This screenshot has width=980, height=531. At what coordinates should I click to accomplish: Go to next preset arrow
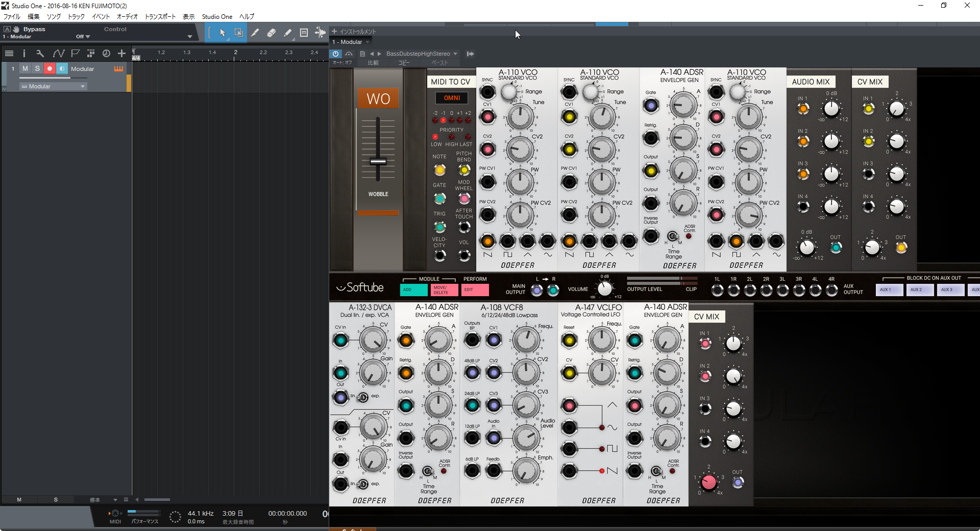click(379, 54)
